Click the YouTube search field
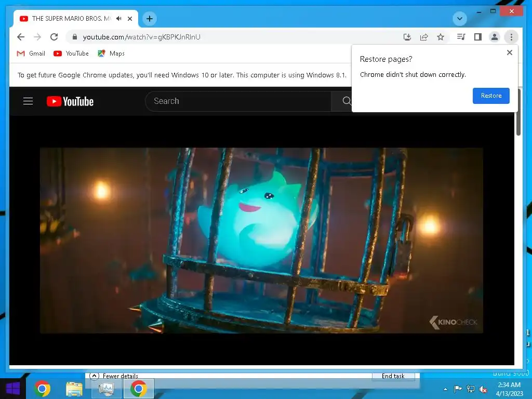 coord(238,101)
